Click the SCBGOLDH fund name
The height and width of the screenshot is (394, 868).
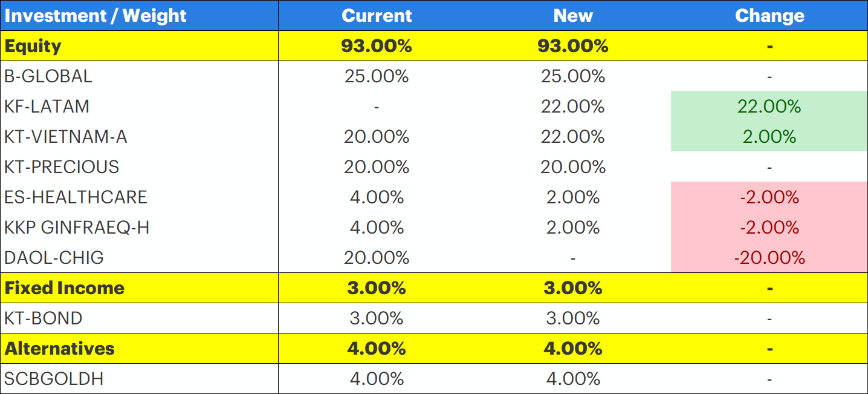(54, 379)
